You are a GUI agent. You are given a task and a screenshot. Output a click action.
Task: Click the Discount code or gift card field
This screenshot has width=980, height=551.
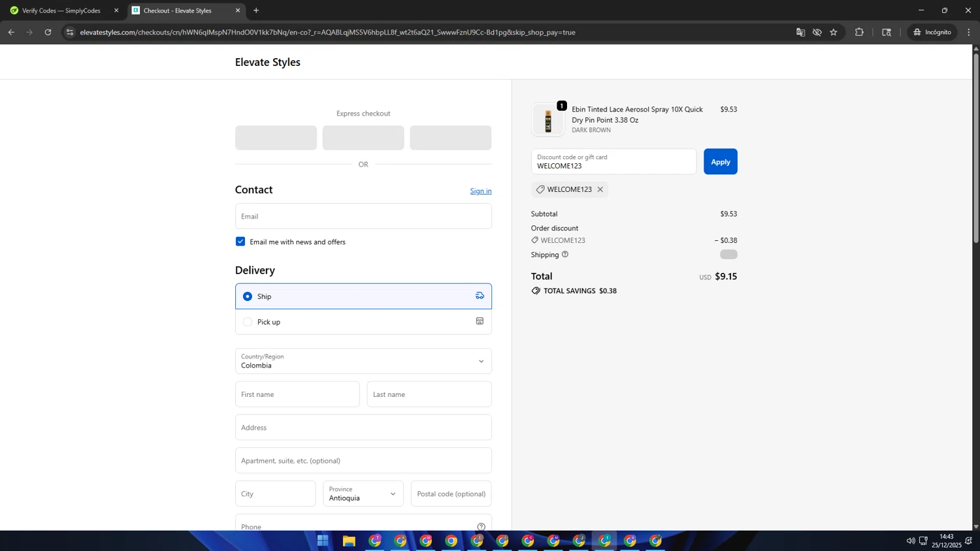coord(613,161)
